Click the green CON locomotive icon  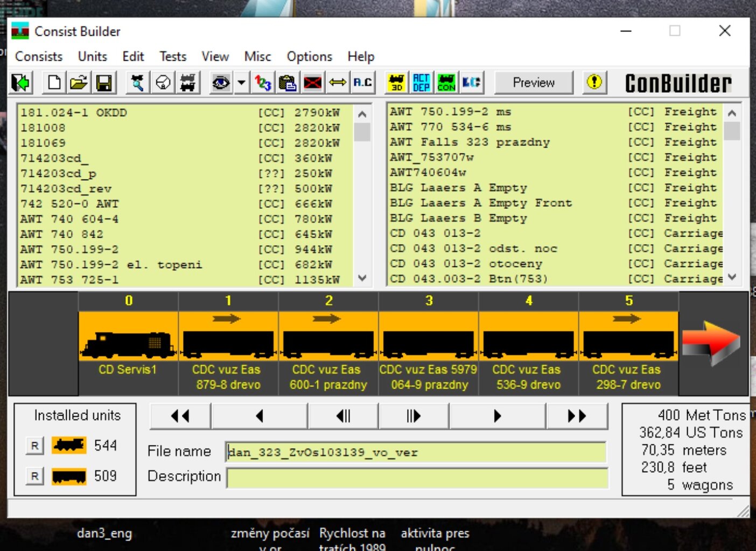click(x=446, y=83)
